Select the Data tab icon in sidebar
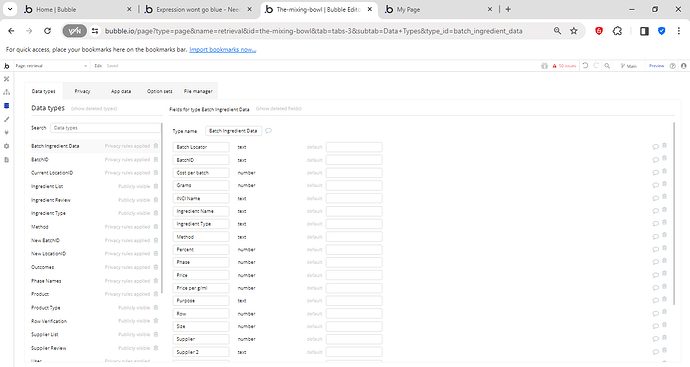 pos(6,106)
